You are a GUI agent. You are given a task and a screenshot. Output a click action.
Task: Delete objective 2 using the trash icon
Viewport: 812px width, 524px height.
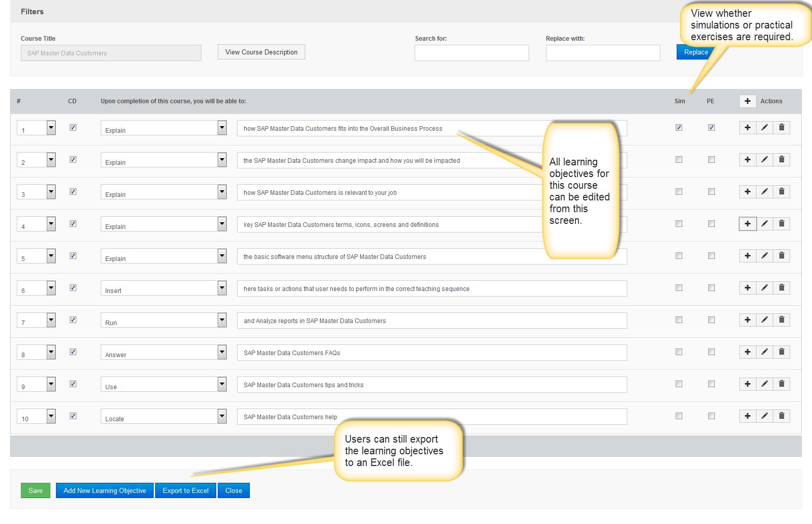[x=781, y=160]
